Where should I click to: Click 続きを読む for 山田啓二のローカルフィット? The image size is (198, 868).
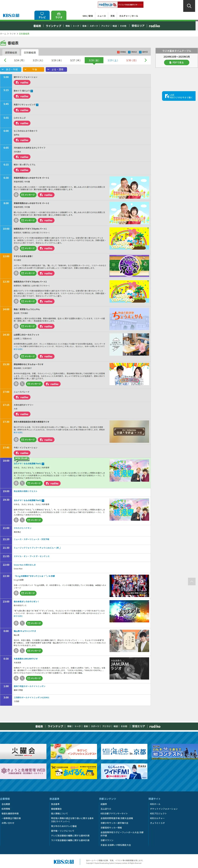click(18, 349)
